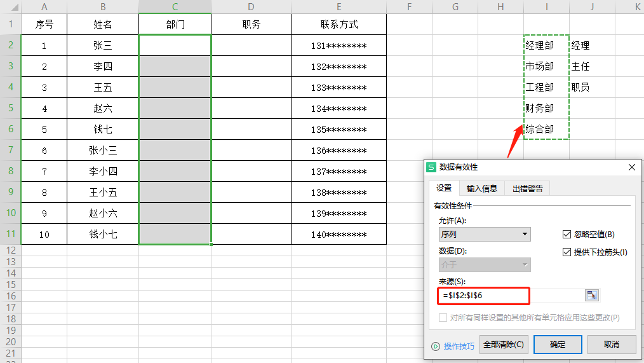Click the select-all corner of the sheet
This screenshot has height=363, width=644.
tap(10, 6)
